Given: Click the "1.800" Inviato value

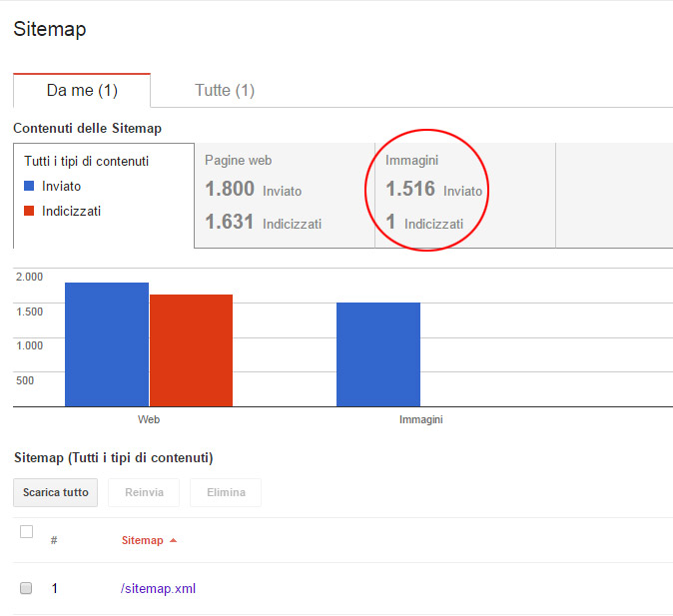Looking at the screenshot, I should click(x=230, y=189).
